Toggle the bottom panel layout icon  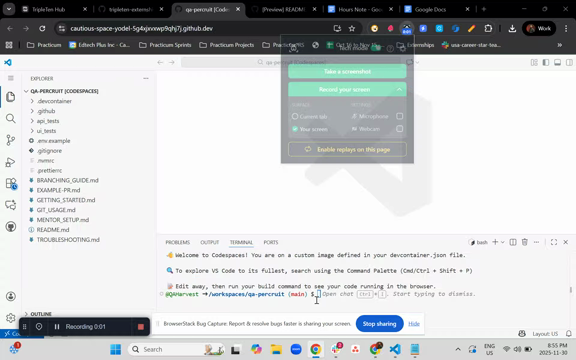(558, 62)
